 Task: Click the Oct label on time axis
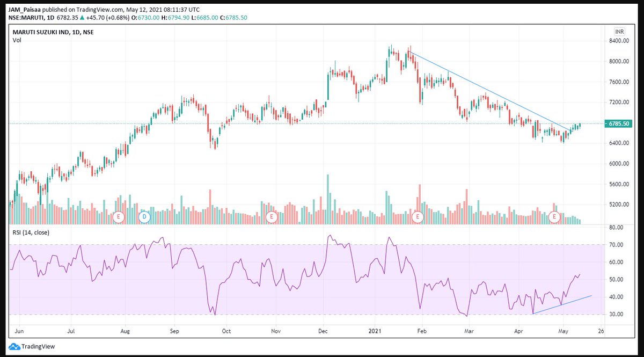(226, 332)
